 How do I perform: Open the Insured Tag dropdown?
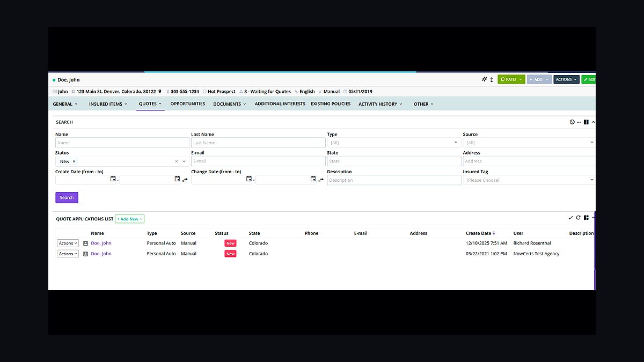(529, 180)
